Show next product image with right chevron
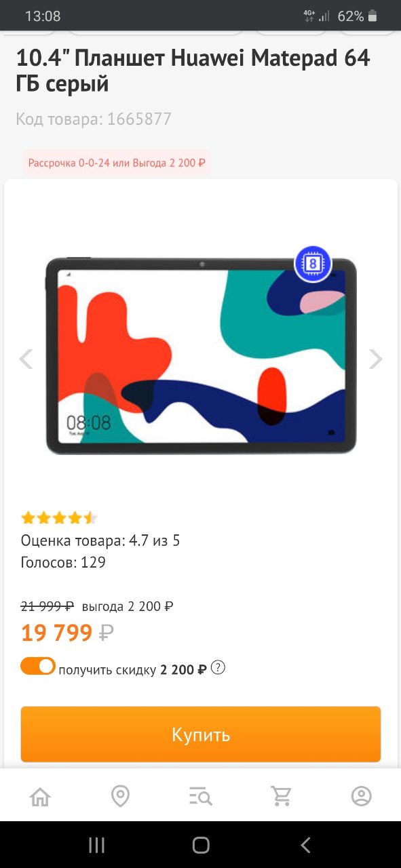This screenshot has width=401, height=868. point(375,359)
